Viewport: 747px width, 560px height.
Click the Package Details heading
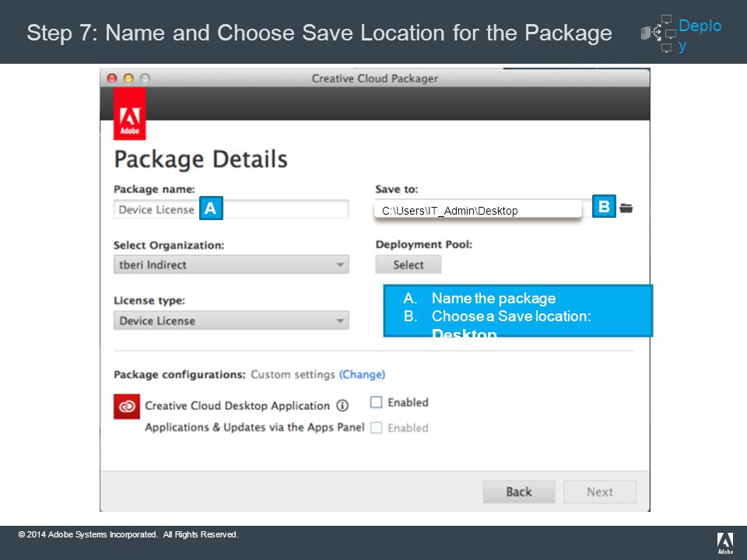tap(201, 159)
